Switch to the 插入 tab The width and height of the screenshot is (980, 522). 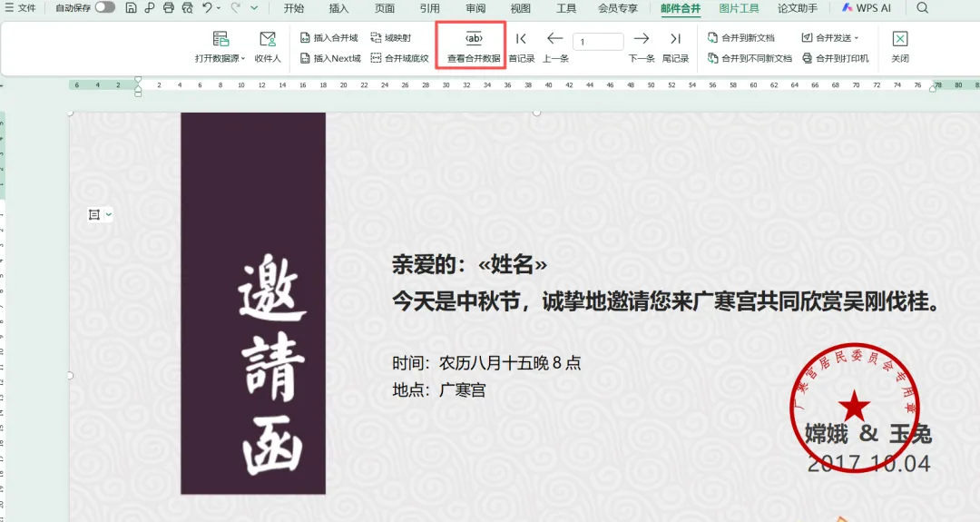pyautogui.click(x=338, y=8)
